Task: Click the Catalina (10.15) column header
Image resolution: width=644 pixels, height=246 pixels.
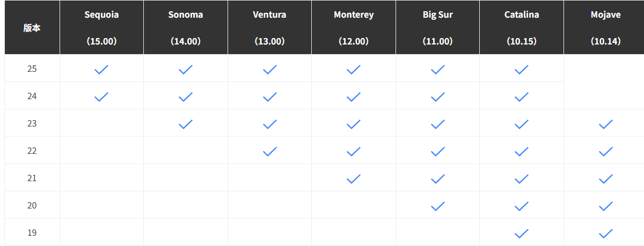Action: pos(522,28)
